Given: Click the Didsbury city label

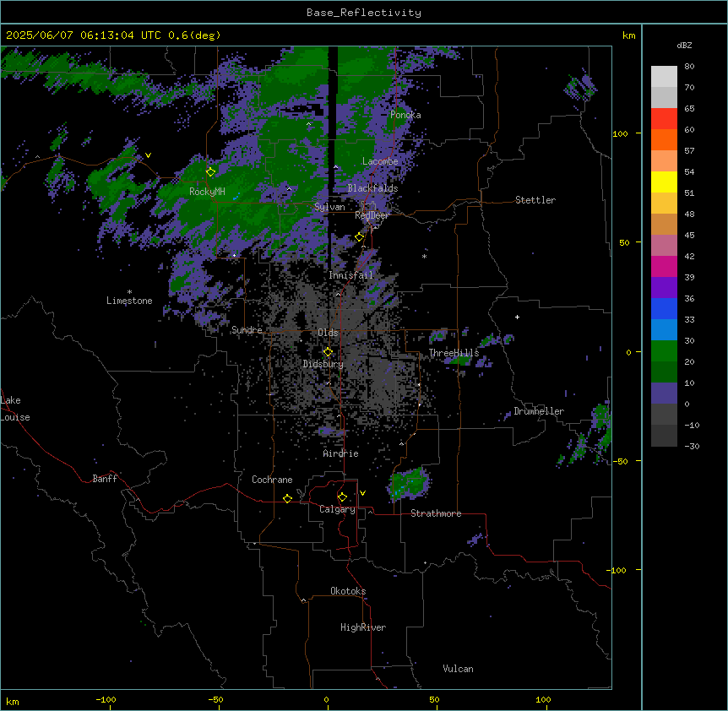Looking at the screenshot, I should [x=323, y=364].
